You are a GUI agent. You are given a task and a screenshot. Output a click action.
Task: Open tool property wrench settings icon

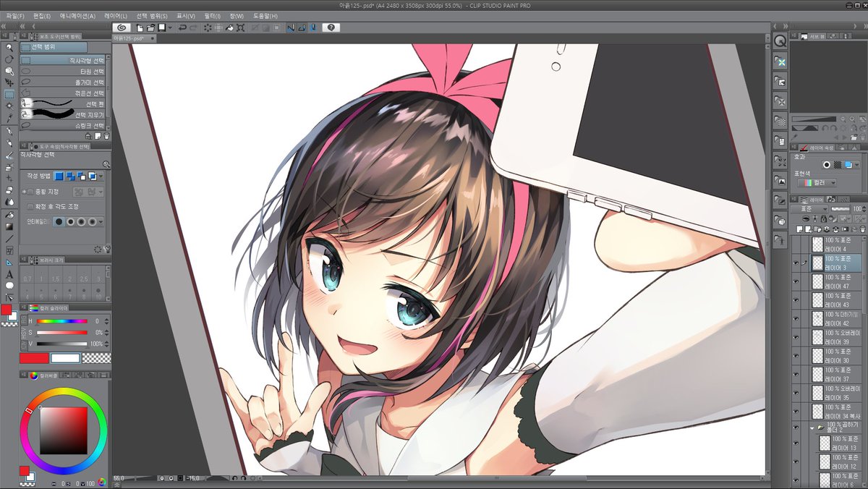pos(106,249)
